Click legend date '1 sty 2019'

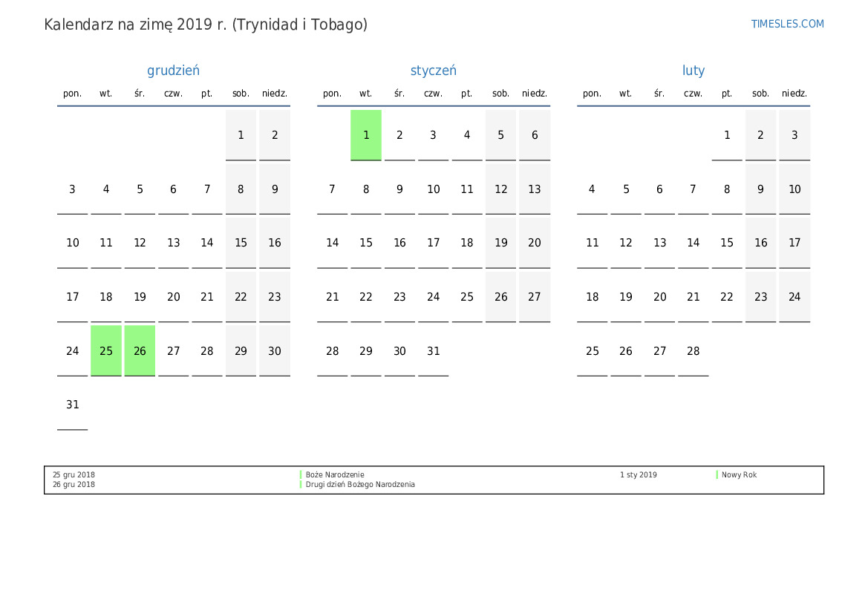[x=639, y=474]
